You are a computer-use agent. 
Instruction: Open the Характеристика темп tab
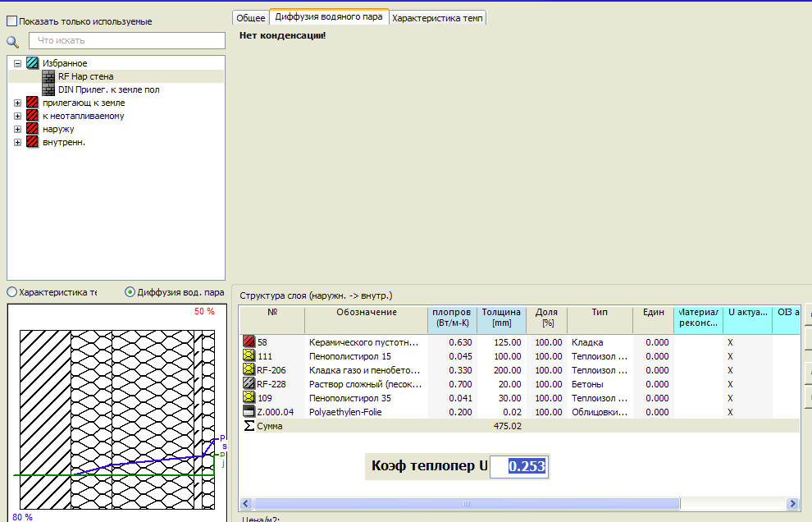437,17
